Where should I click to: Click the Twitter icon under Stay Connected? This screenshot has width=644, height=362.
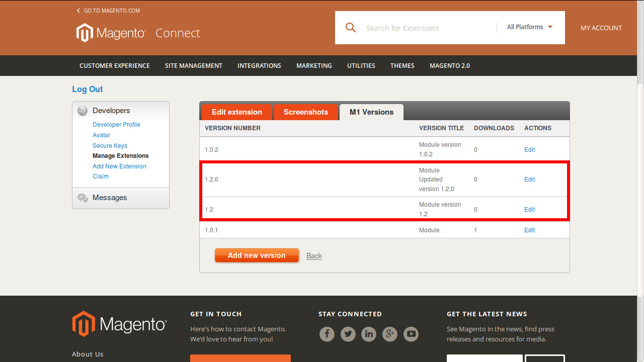click(348, 334)
